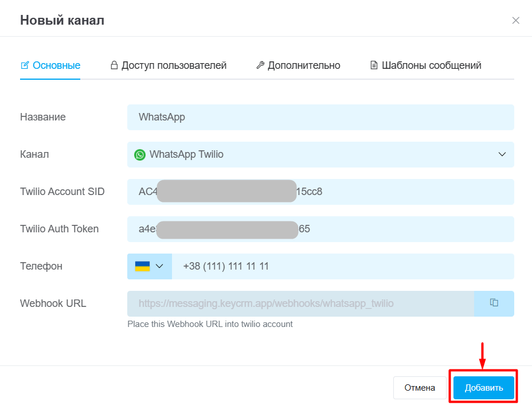Click the Twilio Account SID field
Screen dimensions: 532x405
(320, 192)
